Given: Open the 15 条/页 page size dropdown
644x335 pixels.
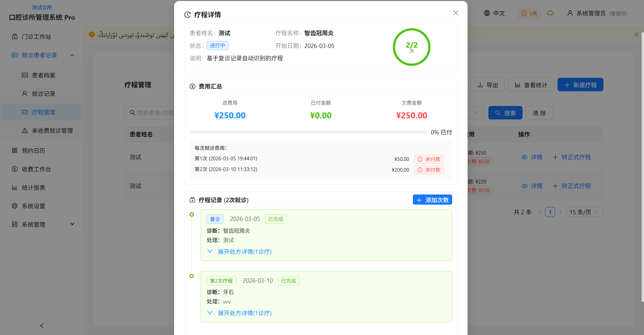Looking at the screenshot, I should tap(584, 212).
